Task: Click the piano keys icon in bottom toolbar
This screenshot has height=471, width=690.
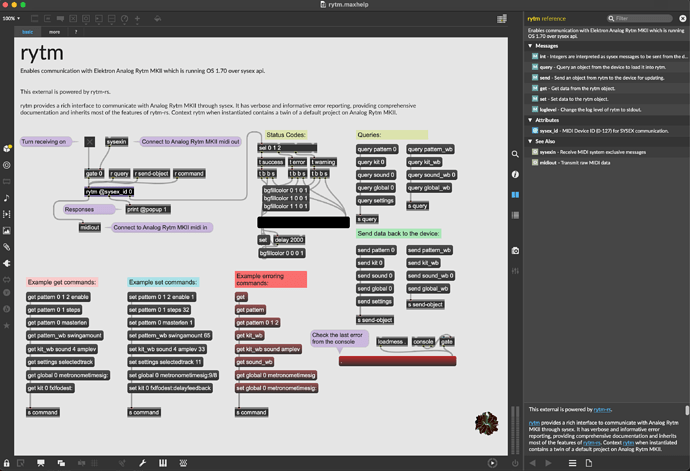Action: click(x=163, y=463)
